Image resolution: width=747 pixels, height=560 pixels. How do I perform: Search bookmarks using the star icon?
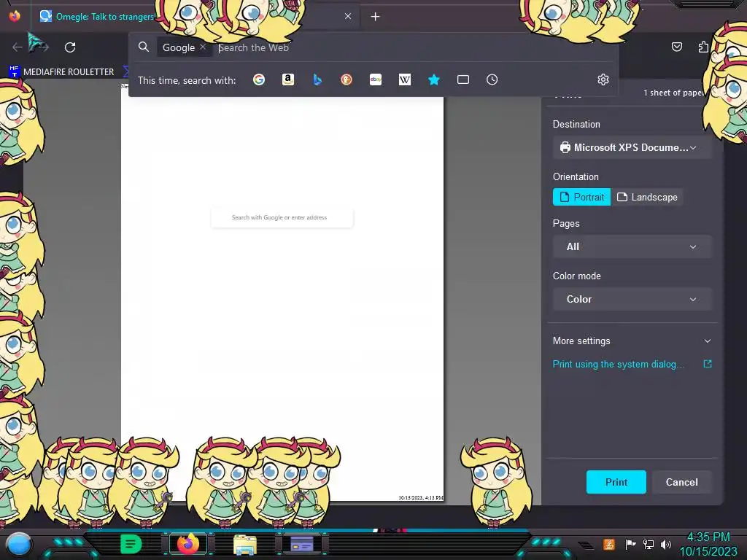(433, 79)
